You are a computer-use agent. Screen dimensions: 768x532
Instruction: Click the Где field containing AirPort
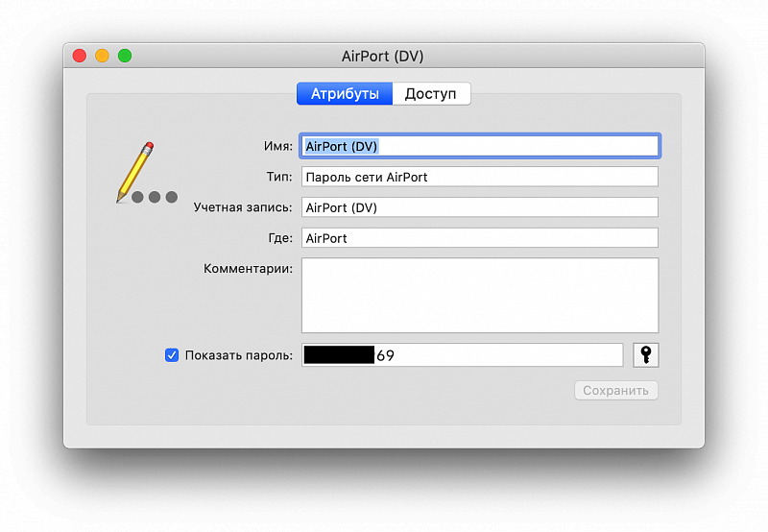(x=479, y=238)
